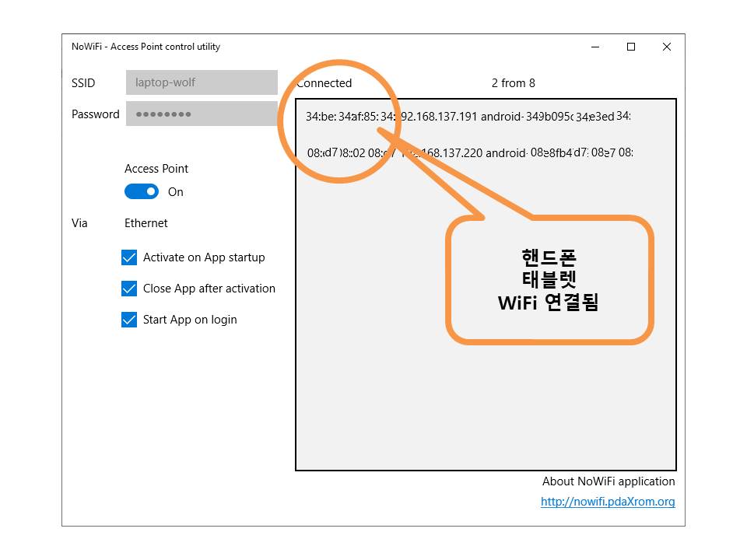Click the masked Password input field

coord(202,114)
